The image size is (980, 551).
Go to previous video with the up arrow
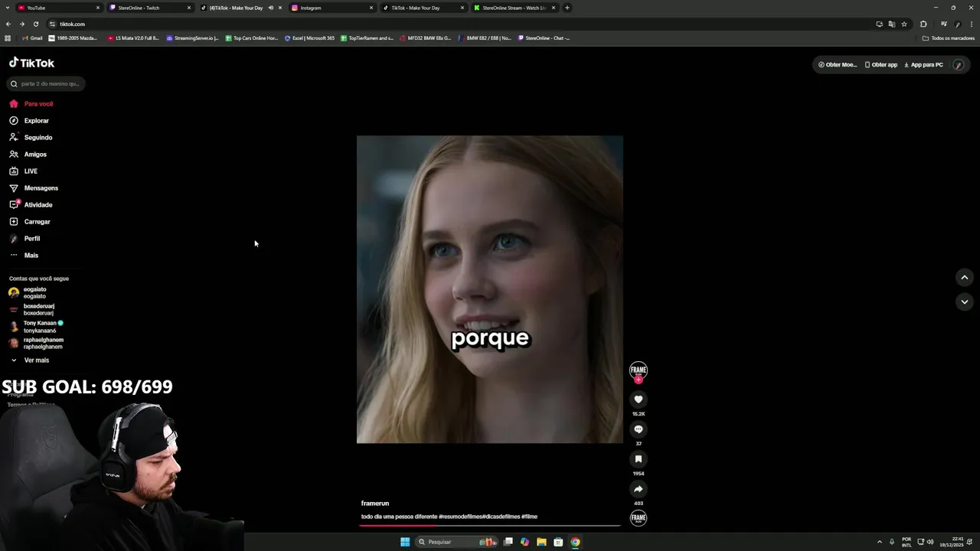965,278
